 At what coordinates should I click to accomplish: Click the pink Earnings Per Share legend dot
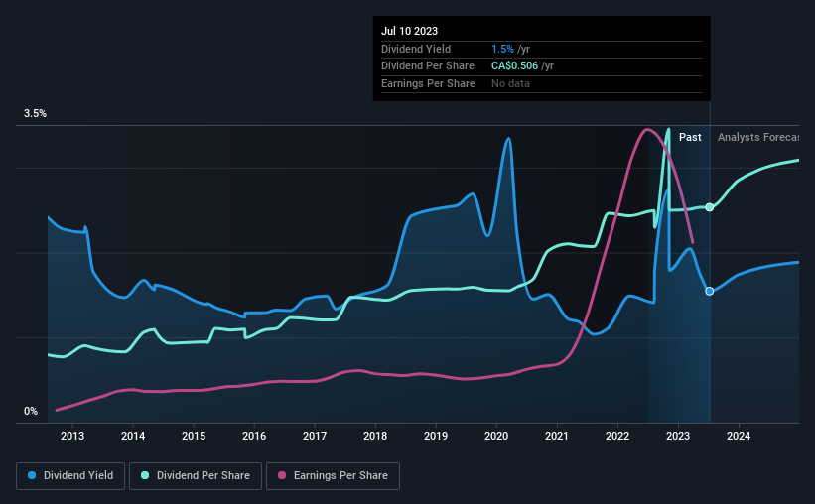[282, 475]
